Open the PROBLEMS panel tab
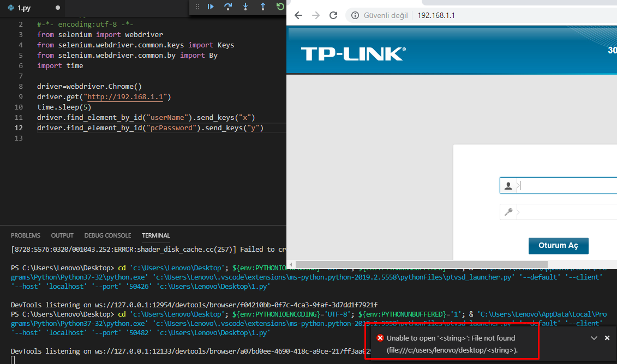This screenshot has width=617, height=364. (26, 235)
